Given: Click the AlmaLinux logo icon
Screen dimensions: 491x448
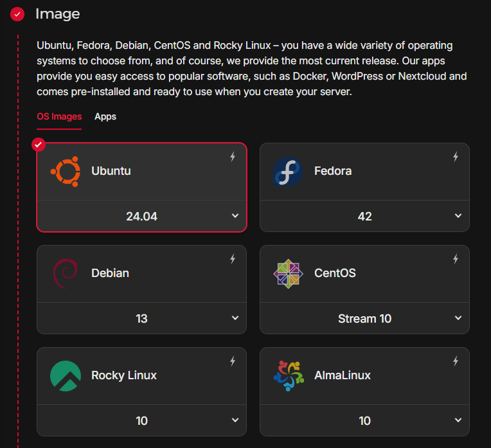Looking at the screenshot, I should (288, 375).
